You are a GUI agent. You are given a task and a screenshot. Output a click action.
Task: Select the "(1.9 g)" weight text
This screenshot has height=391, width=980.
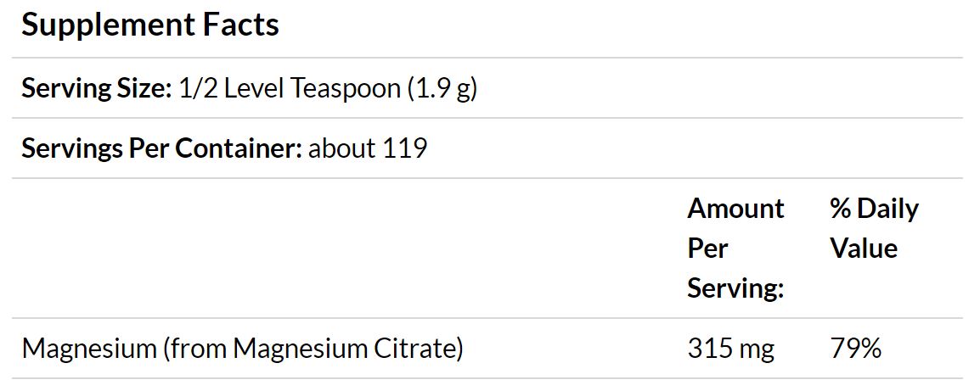click(x=442, y=89)
